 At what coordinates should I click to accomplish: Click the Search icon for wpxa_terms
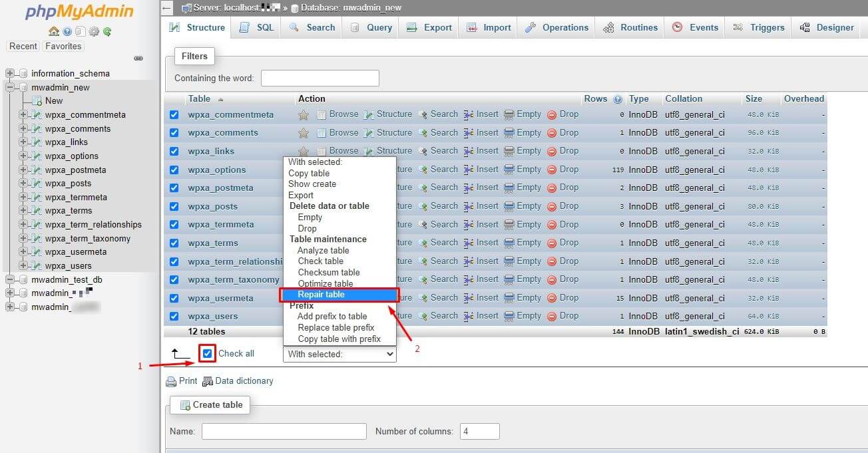(x=423, y=243)
